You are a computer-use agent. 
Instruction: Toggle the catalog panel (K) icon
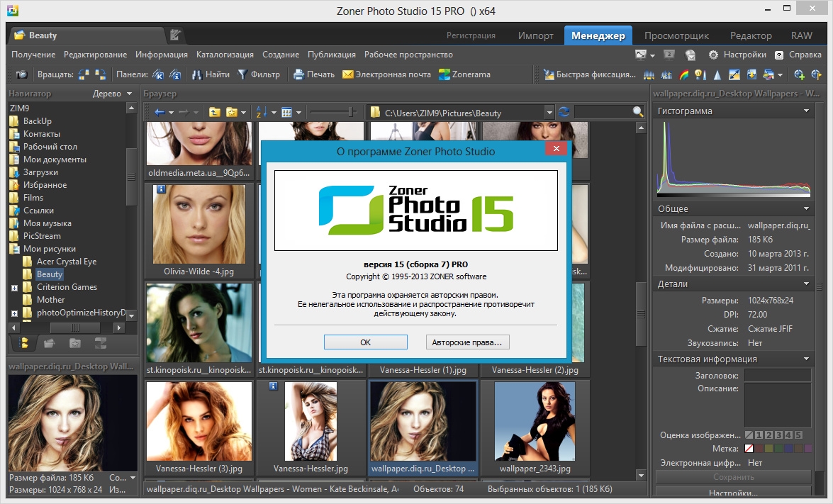[158, 75]
